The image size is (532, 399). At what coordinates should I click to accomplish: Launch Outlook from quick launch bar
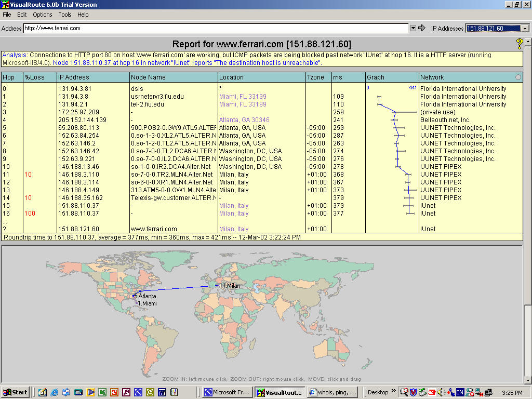(150, 392)
